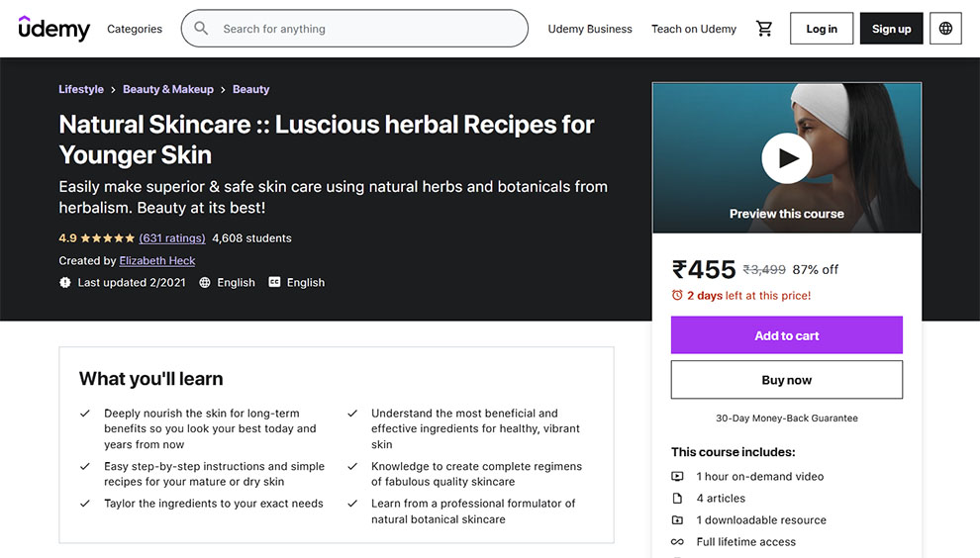Click the 4.9 rating score
This screenshot has width=980, height=558.
[x=67, y=238]
